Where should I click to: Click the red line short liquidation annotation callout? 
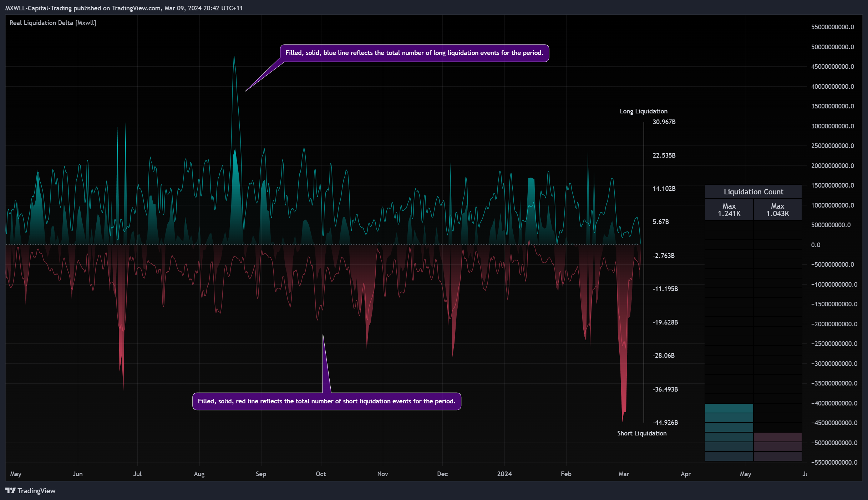coord(326,401)
